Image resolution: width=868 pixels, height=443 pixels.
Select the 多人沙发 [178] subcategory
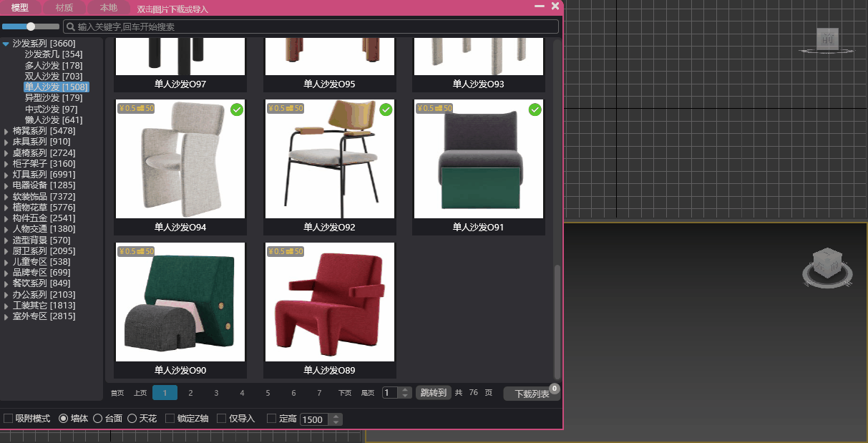pyautogui.click(x=54, y=66)
